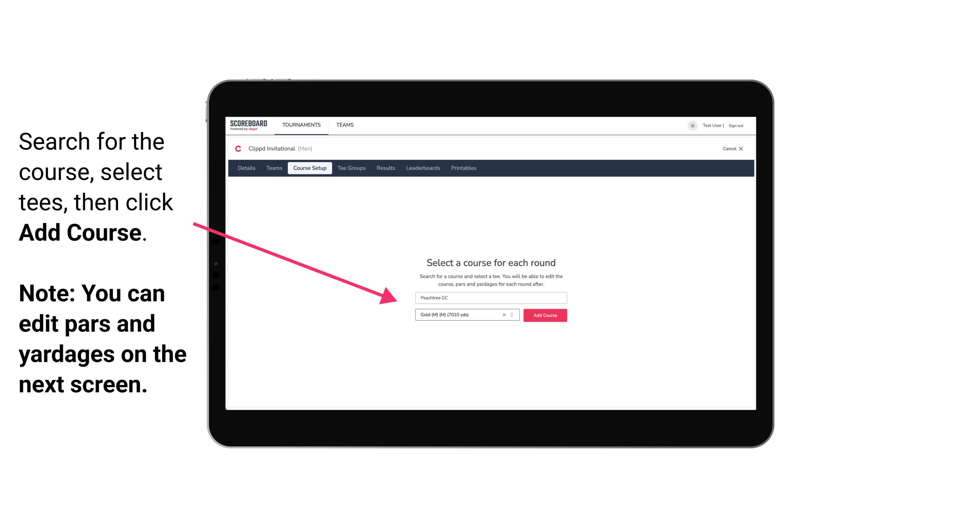The image size is (980, 527).
Task: Expand Gold (M) tee options chevron
Action: point(513,315)
